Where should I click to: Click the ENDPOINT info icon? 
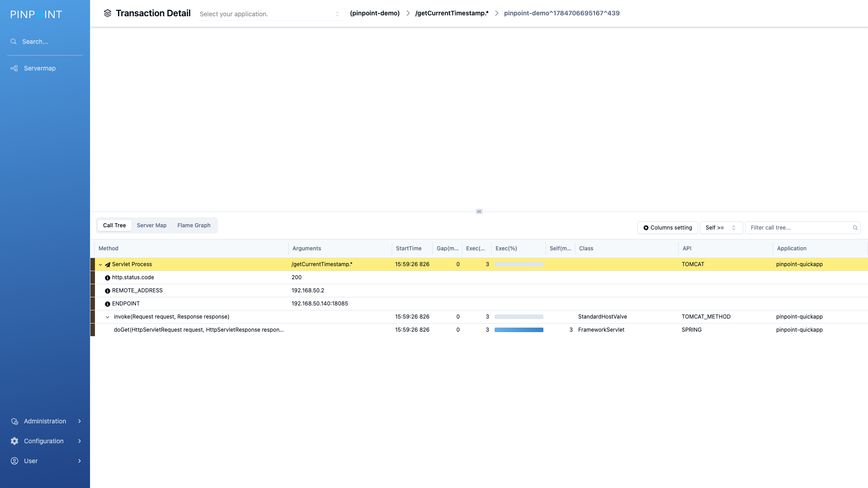point(108,304)
